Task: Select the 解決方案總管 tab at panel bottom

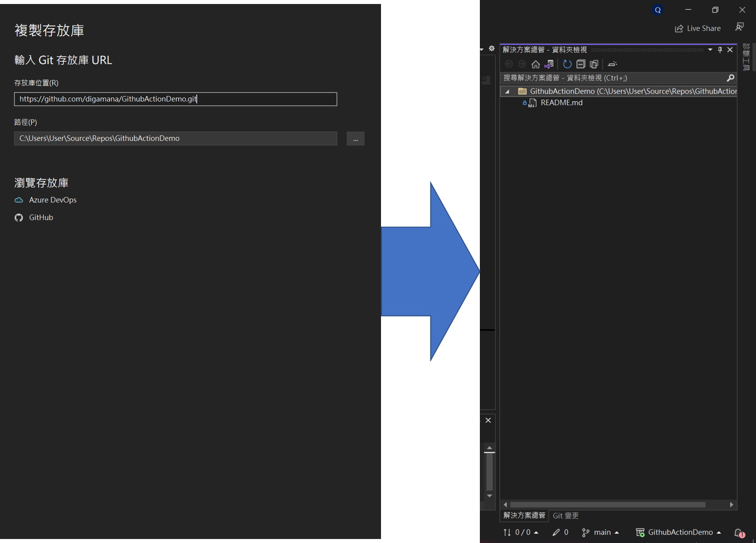Action: (x=524, y=516)
